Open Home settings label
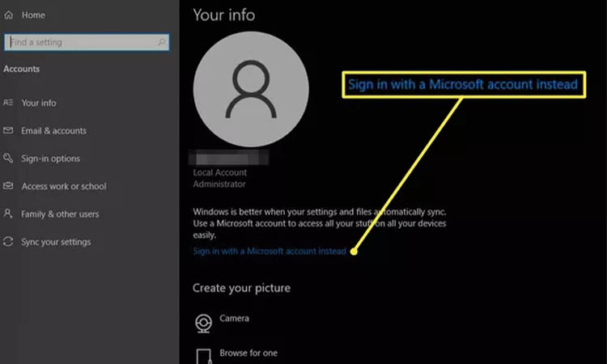This screenshot has height=364, width=607. tap(33, 15)
